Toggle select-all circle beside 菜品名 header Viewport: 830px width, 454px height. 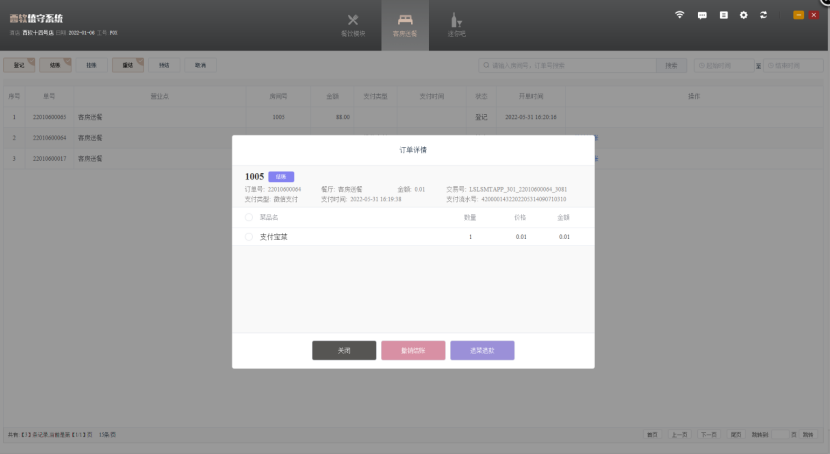[x=249, y=216]
